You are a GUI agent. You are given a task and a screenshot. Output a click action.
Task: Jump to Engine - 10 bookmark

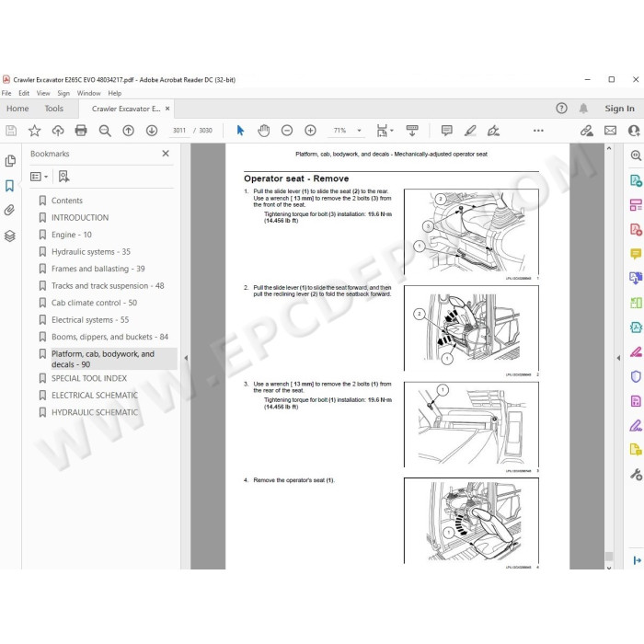click(x=72, y=235)
